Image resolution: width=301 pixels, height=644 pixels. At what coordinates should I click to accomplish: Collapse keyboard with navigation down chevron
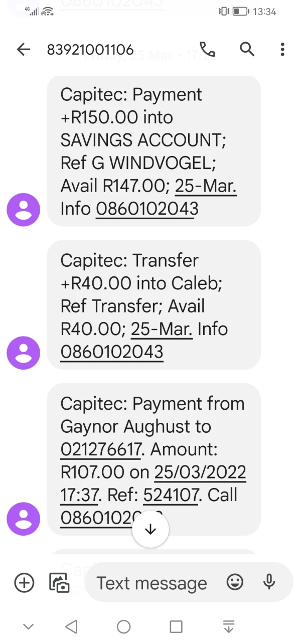29,626
